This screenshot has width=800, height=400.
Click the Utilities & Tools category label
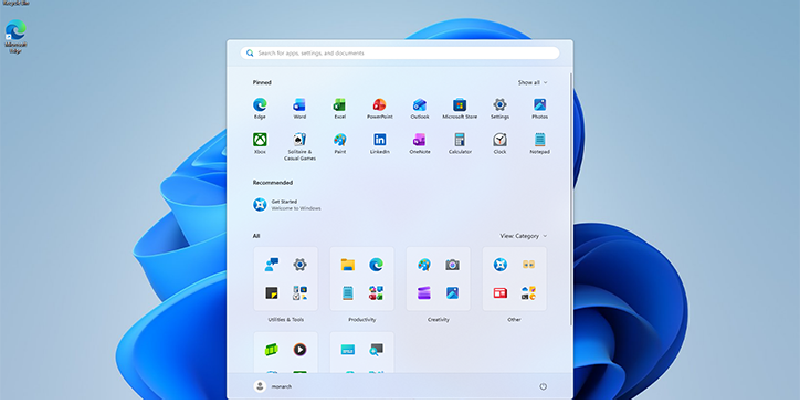tap(286, 319)
